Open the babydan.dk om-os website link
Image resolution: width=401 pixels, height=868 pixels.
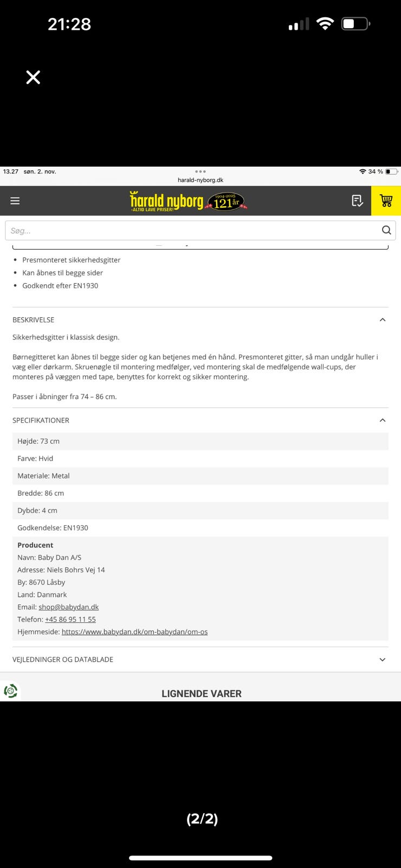click(134, 632)
